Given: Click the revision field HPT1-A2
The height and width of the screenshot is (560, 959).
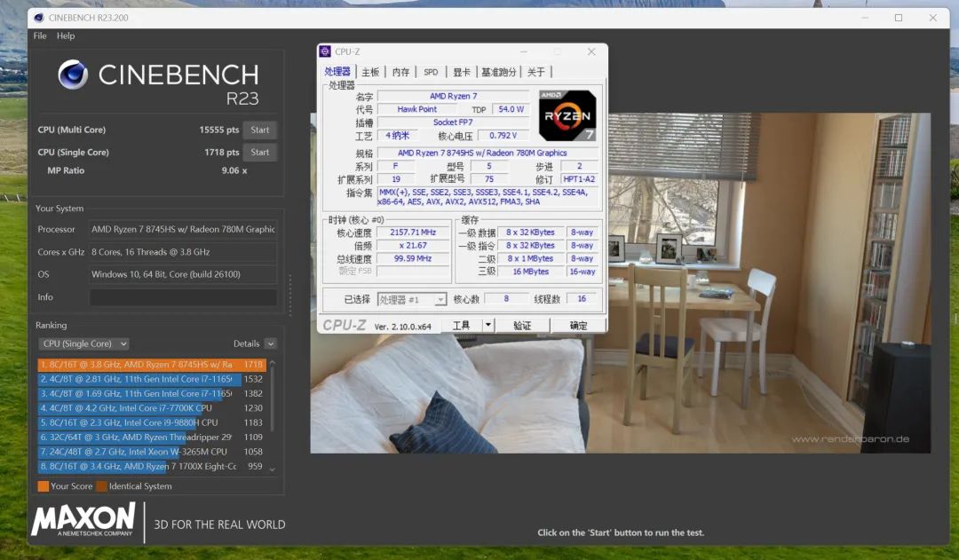Looking at the screenshot, I should point(579,179).
